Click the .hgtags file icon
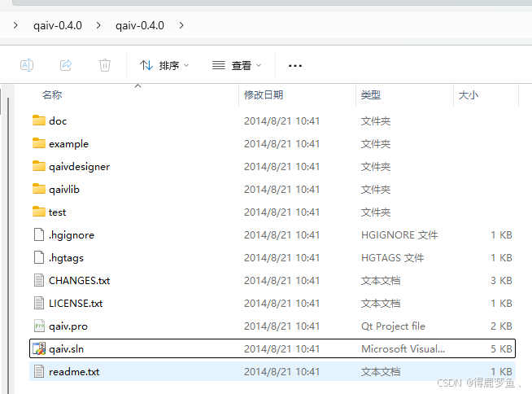 (x=39, y=257)
